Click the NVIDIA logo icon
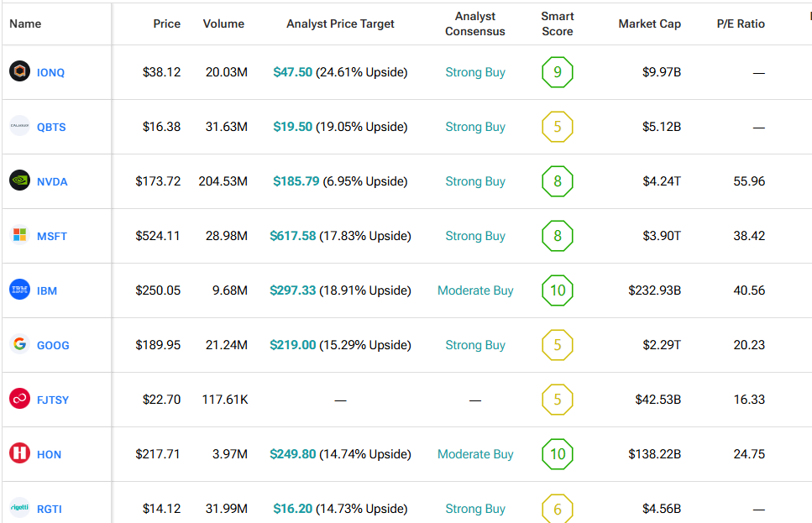This screenshot has width=812, height=523. [19, 181]
